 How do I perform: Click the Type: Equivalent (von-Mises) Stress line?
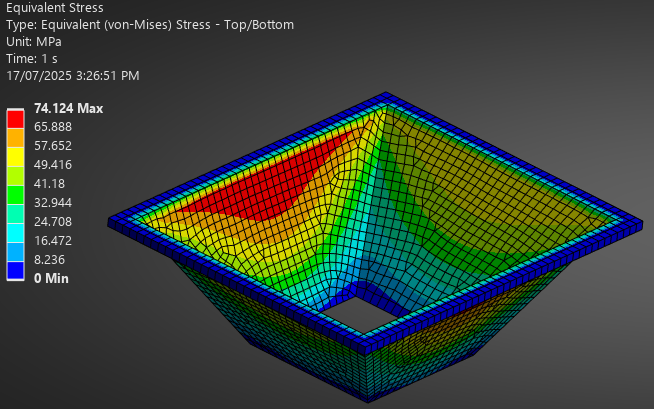pyautogui.click(x=150, y=25)
